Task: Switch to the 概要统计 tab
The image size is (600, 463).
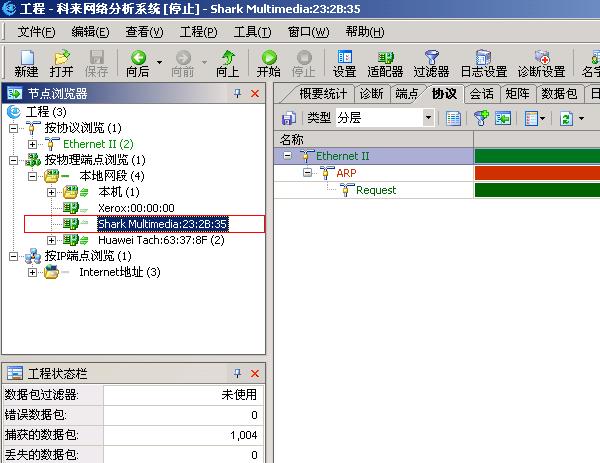Action: tap(323, 94)
